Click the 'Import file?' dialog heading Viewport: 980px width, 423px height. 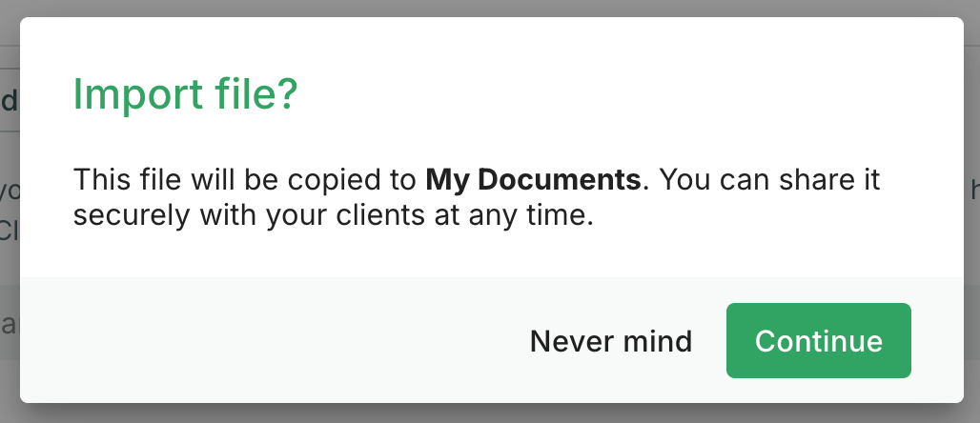(x=186, y=94)
